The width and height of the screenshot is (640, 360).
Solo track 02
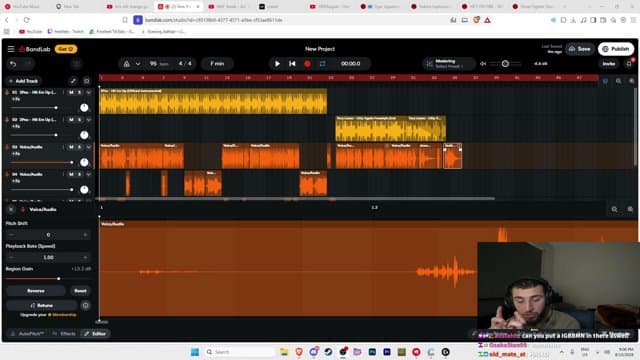point(80,120)
